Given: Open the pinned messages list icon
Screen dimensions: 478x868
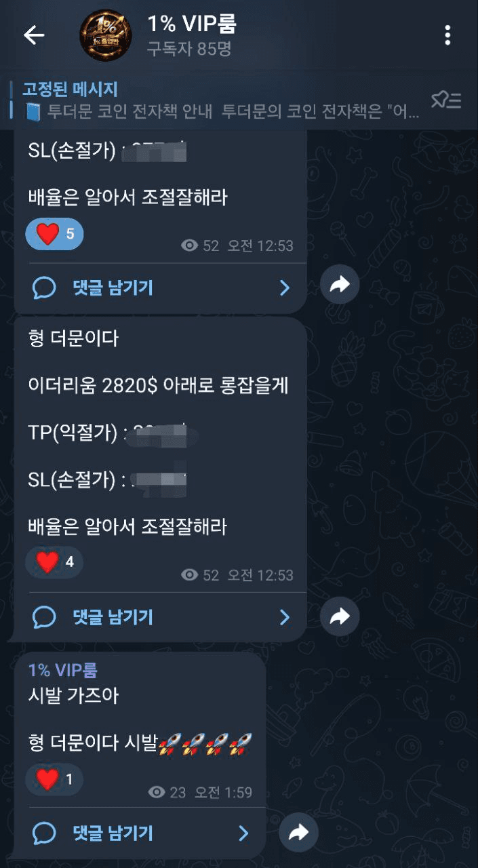Looking at the screenshot, I should click(446, 100).
